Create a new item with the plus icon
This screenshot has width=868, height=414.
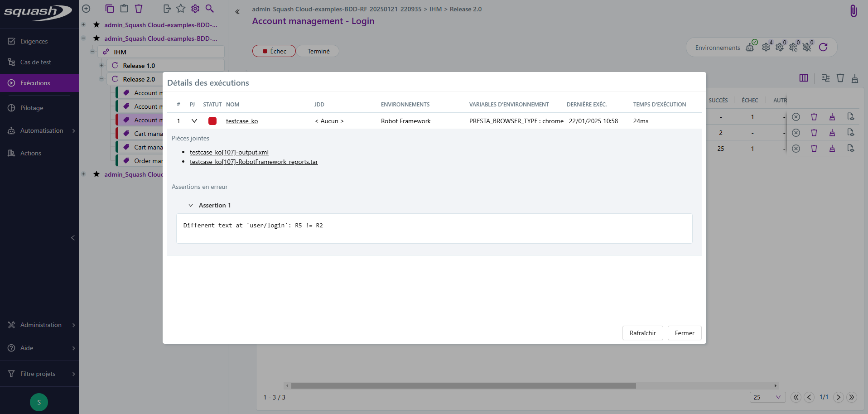[86, 8]
